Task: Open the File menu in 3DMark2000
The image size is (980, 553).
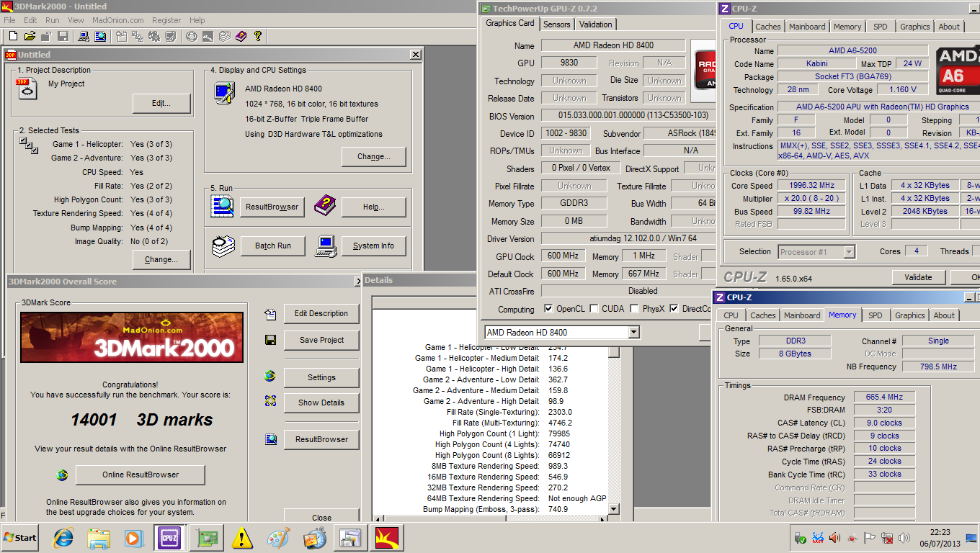Action: 10,20
